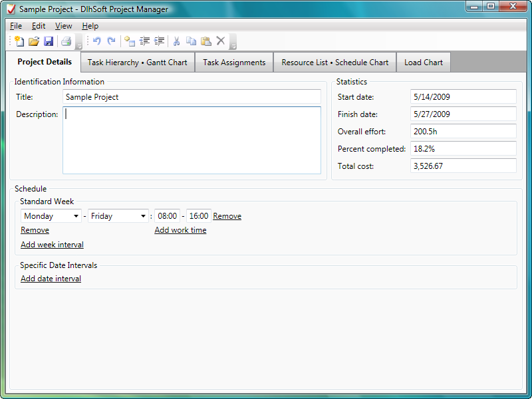The width and height of the screenshot is (532, 399).
Task: Click the Cut scissors icon
Action: click(x=176, y=41)
